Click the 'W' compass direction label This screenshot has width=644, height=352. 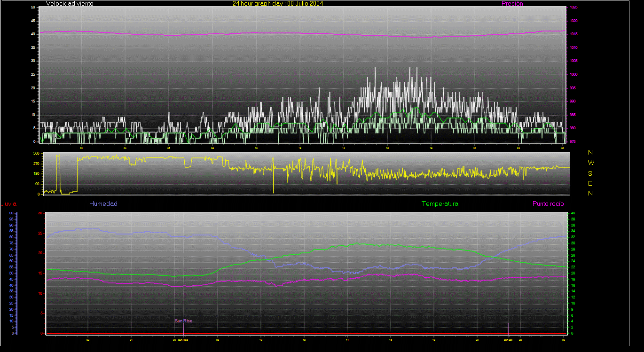[591, 163]
